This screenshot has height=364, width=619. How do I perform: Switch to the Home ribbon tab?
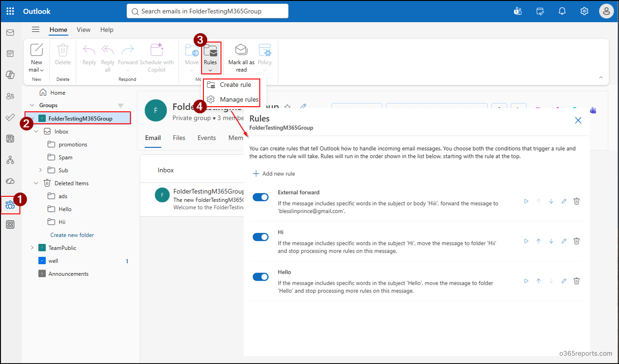[x=58, y=30]
